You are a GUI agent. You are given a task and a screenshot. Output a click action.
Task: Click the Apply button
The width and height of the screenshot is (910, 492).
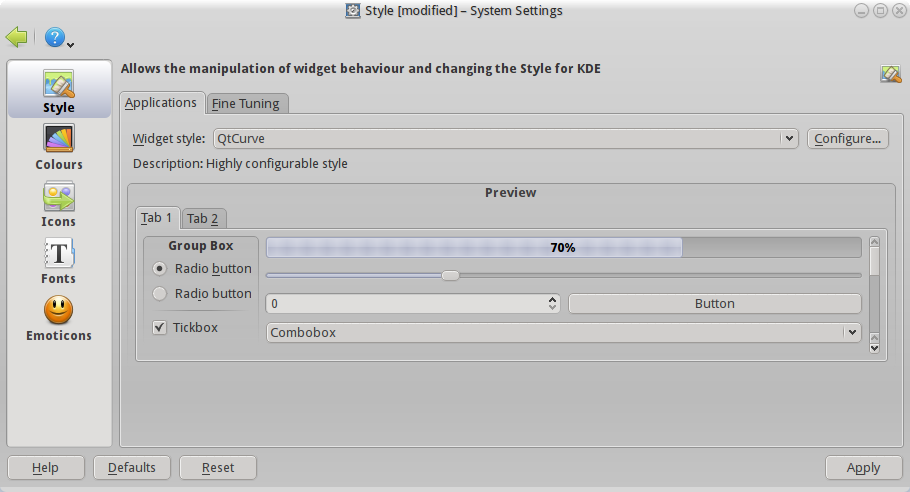point(864,468)
